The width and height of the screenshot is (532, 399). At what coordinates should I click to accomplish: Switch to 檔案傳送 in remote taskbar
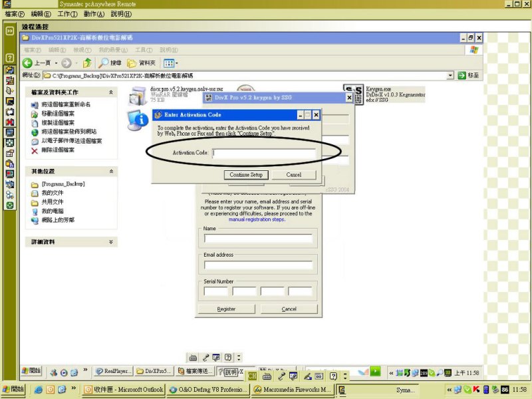click(x=196, y=371)
